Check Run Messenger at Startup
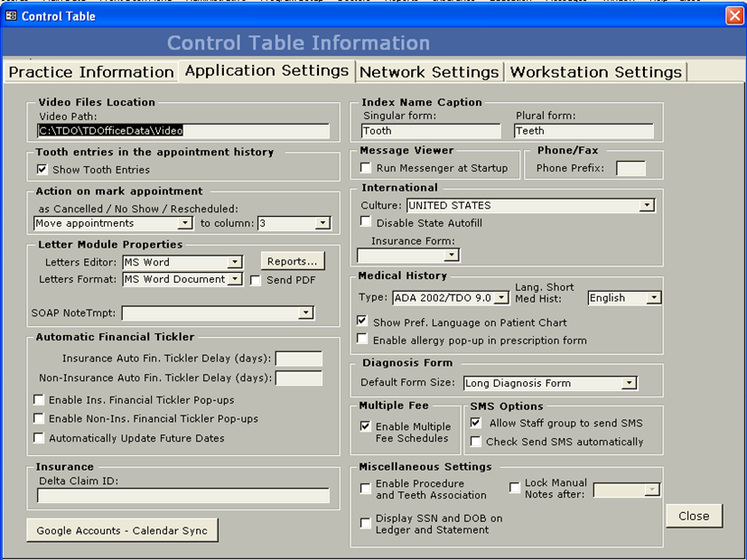The image size is (747, 560). pyautogui.click(x=366, y=168)
